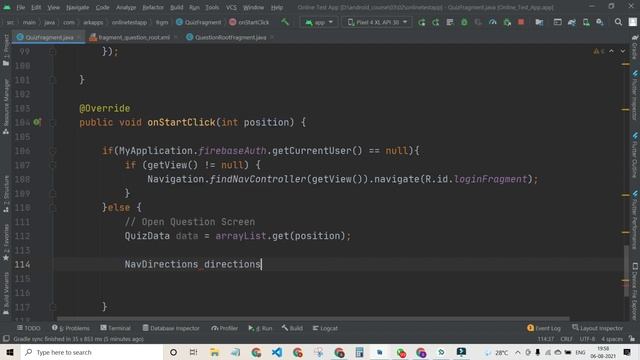This screenshot has width=640, height=360.
Task: Click the Project Structure toolbar icon
Action: 539,22
